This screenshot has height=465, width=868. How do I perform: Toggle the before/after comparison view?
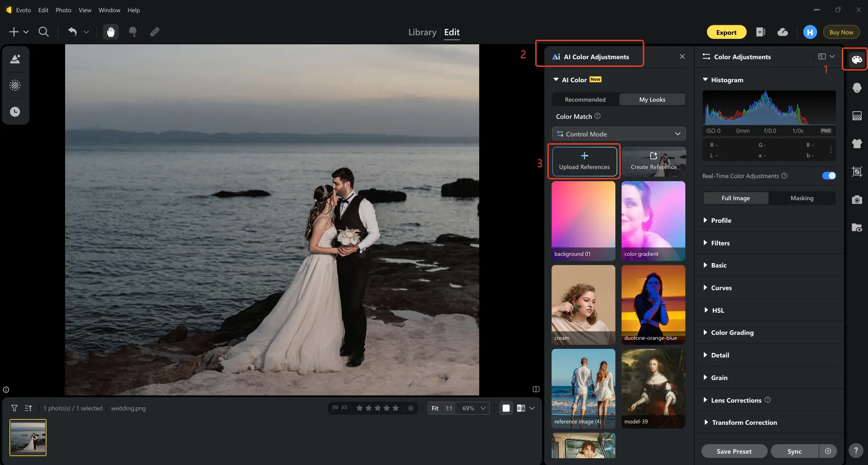535,389
